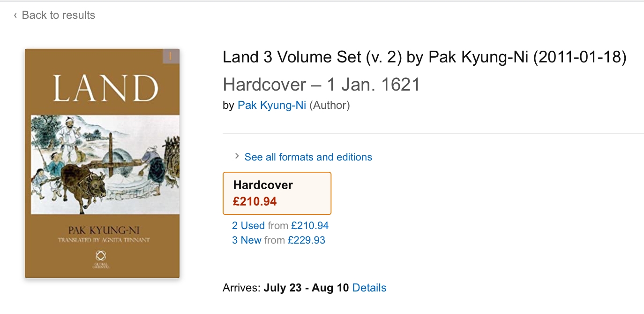The image size is (644, 314).
Task: Go back to results
Action: [x=58, y=15]
